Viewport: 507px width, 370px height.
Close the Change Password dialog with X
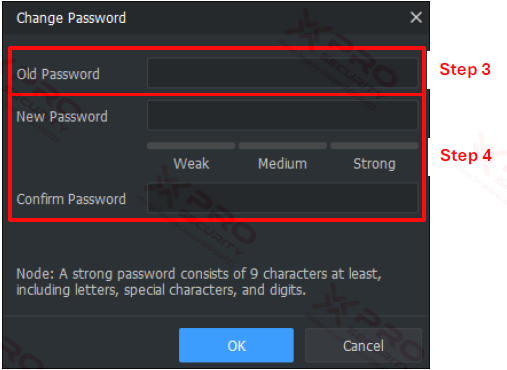(416, 17)
